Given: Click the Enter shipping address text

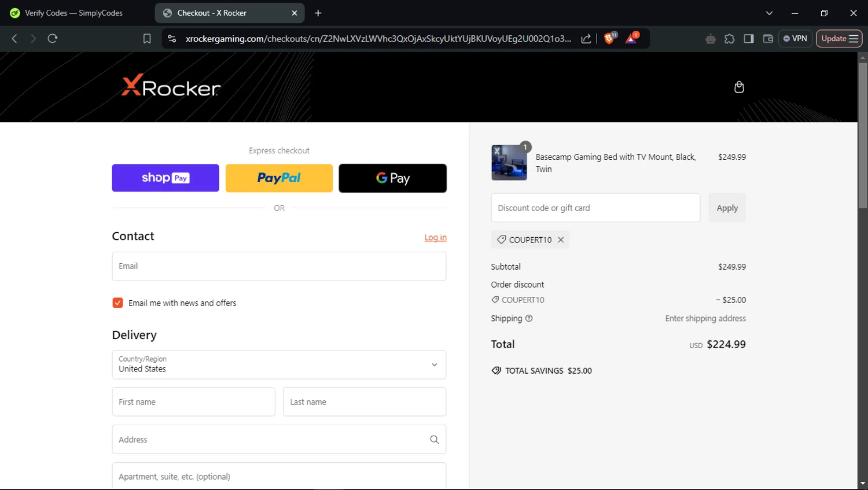Looking at the screenshot, I should coord(705,318).
